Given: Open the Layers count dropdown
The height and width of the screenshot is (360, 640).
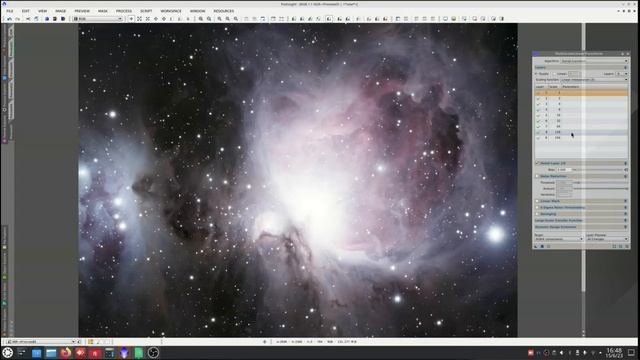Looking at the screenshot, I should tap(622, 74).
